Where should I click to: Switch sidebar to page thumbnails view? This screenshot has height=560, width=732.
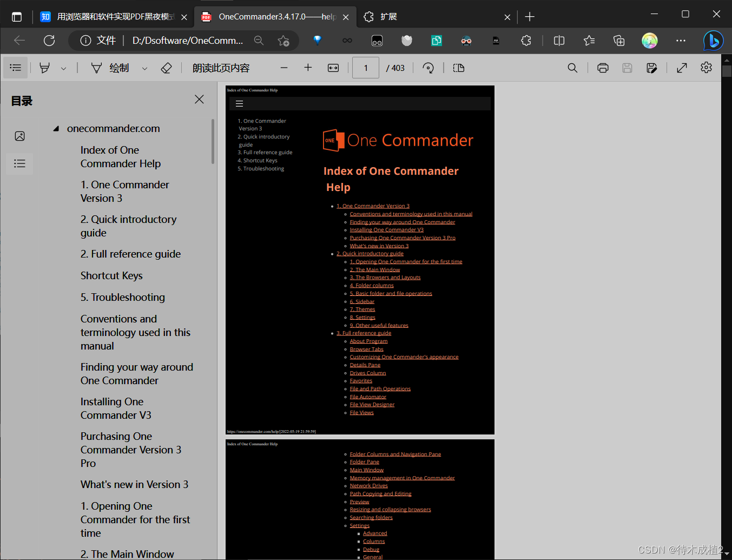click(19, 136)
